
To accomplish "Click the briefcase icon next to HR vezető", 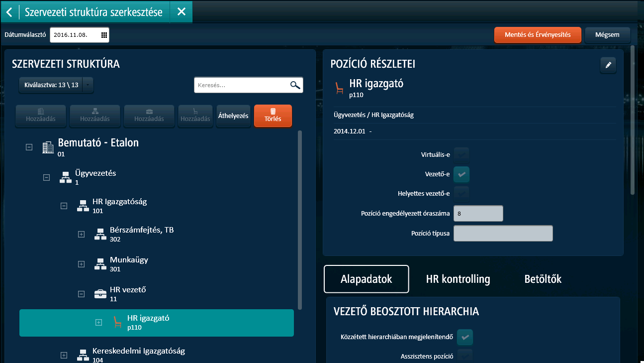I will click(100, 294).
